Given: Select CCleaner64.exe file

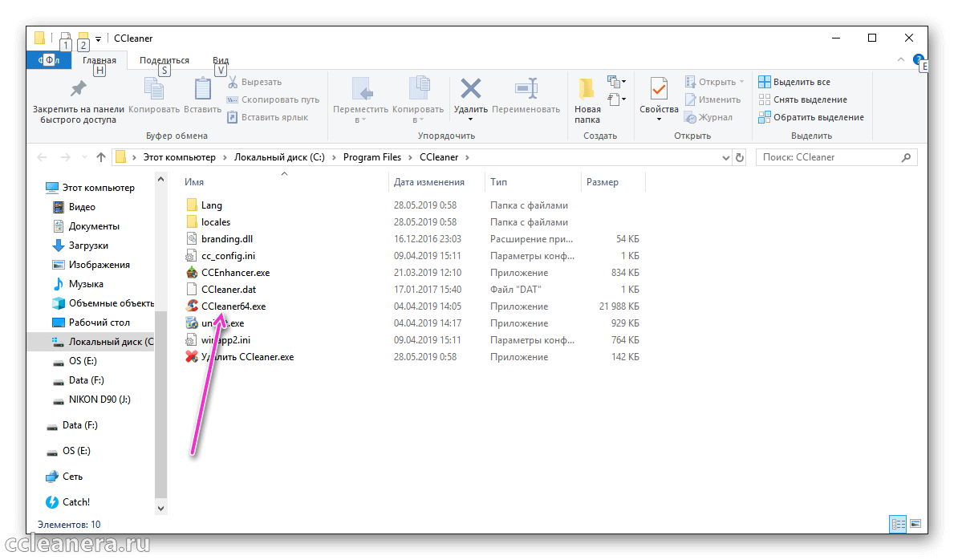Looking at the screenshot, I should (x=233, y=306).
